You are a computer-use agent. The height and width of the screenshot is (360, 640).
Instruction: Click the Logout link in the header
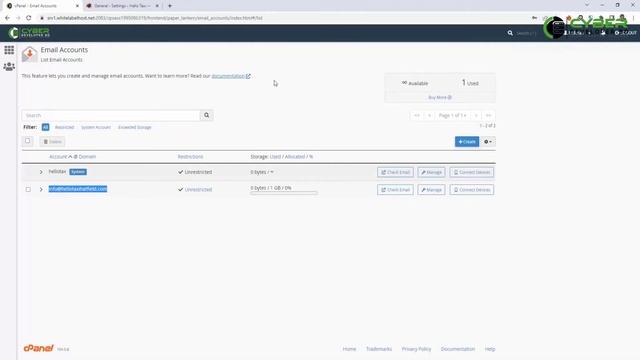626,33
